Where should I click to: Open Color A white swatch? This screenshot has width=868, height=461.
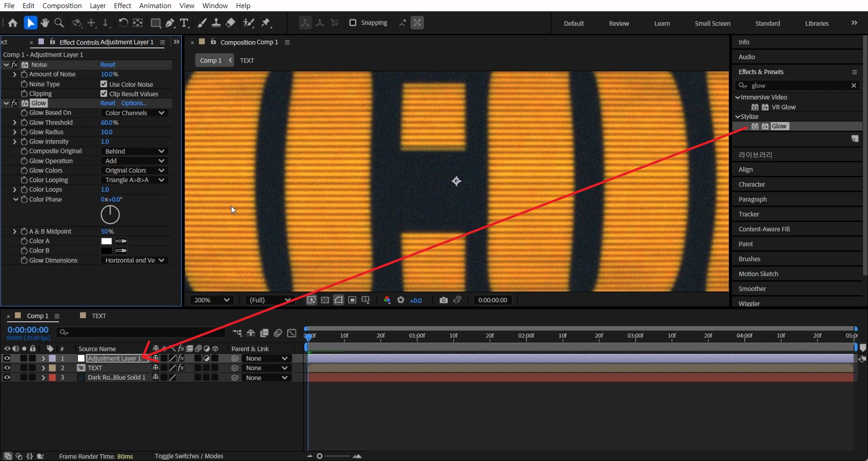click(x=107, y=241)
